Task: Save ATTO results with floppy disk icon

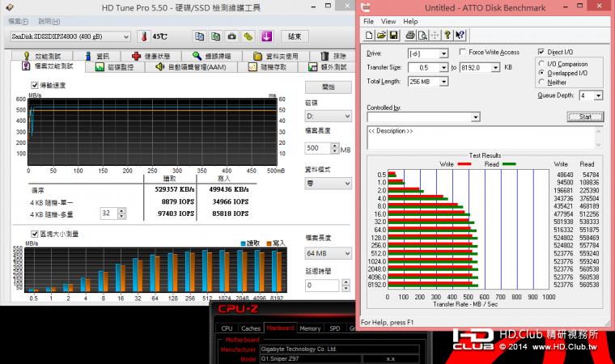Action: coord(393,35)
